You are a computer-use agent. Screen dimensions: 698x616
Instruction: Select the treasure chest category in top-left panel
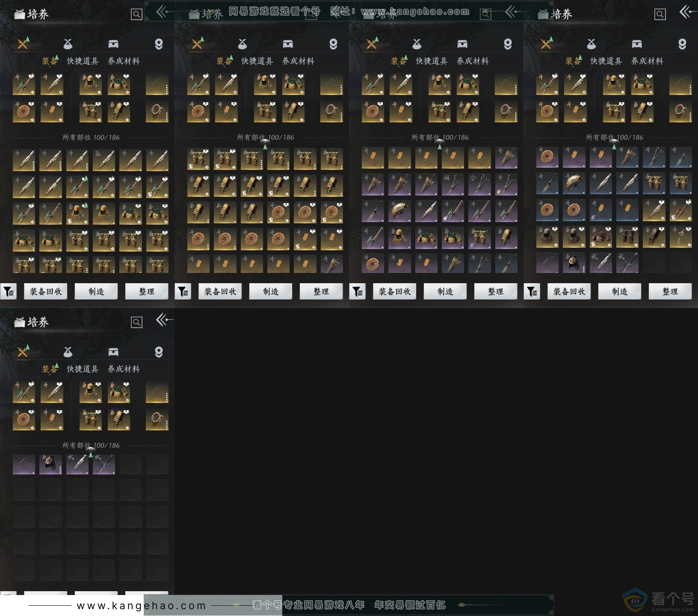tap(113, 44)
